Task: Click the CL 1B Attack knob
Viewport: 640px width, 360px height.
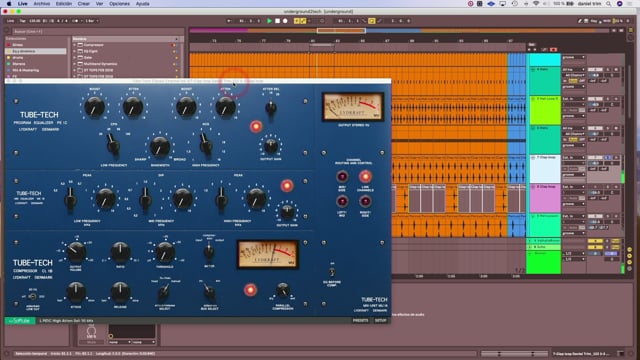Action: 76,291
